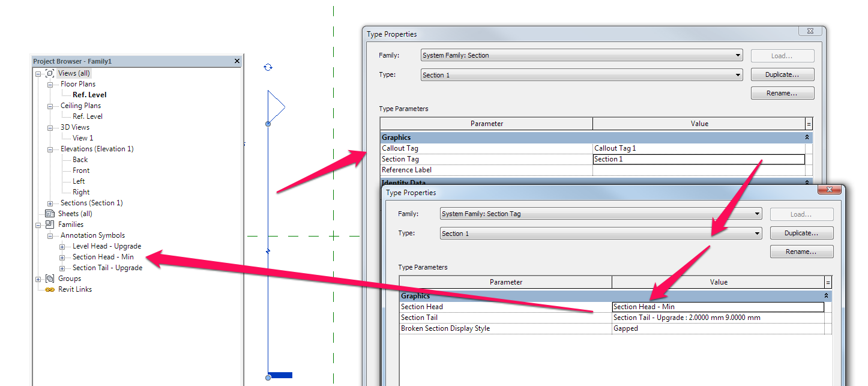Click Section Tail value cell
The image size is (868, 386).
[718, 318]
